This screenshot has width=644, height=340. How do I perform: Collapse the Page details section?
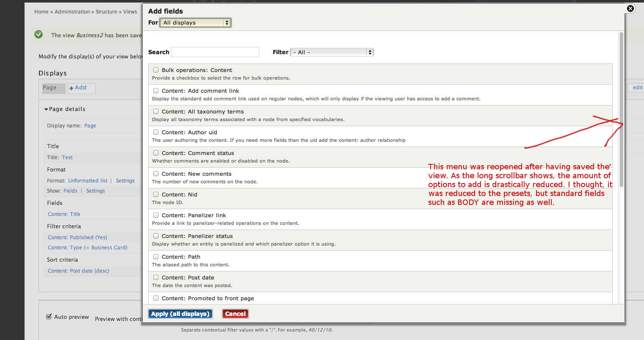[x=64, y=109]
